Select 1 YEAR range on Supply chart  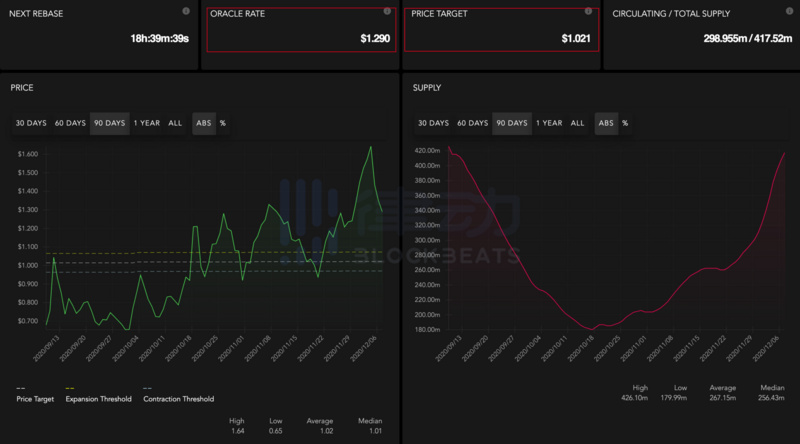tap(549, 123)
